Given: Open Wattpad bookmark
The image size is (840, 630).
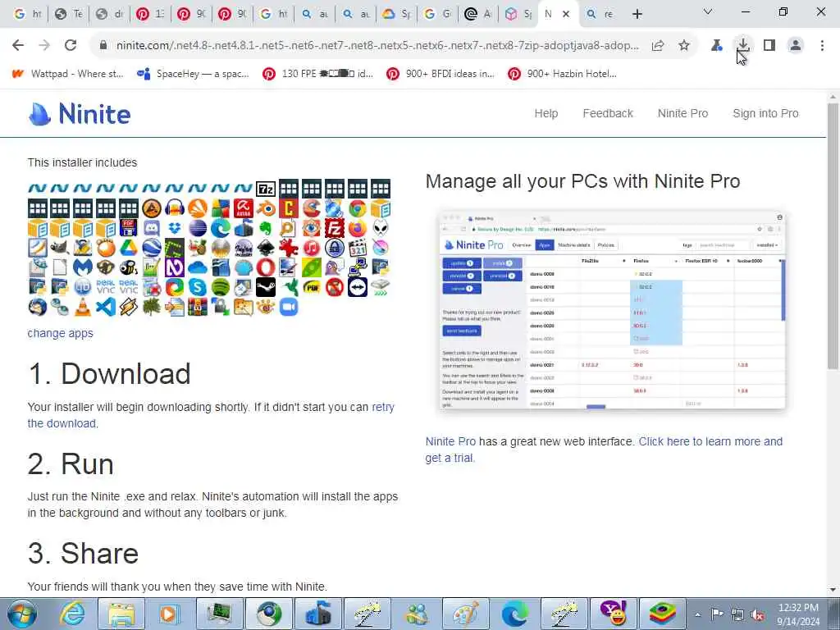Looking at the screenshot, I should (67, 74).
